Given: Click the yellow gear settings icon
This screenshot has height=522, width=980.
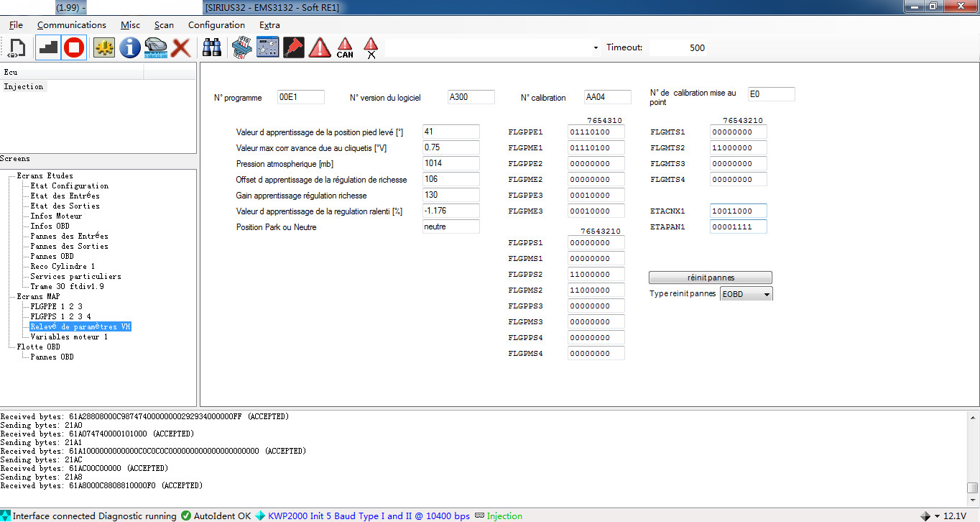Looking at the screenshot, I should [103, 47].
